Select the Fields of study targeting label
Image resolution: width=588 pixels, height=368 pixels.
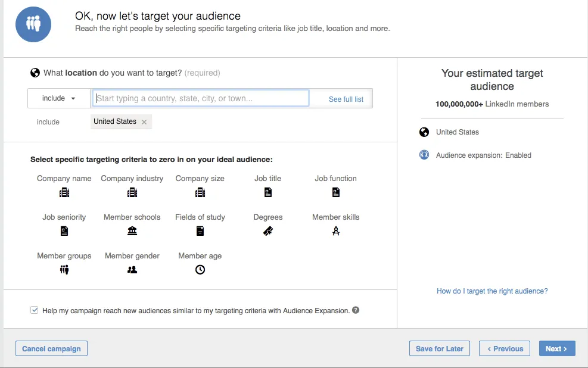(200, 217)
